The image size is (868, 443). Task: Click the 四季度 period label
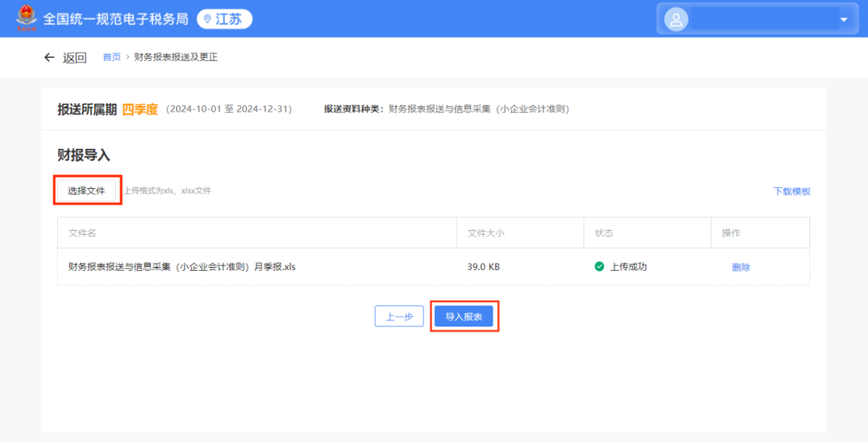(140, 109)
